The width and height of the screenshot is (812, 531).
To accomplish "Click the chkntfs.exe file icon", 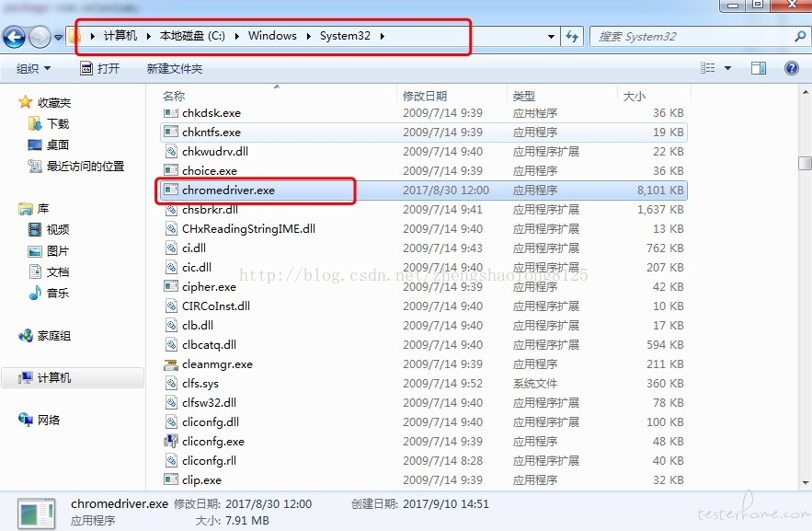I will (171, 132).
